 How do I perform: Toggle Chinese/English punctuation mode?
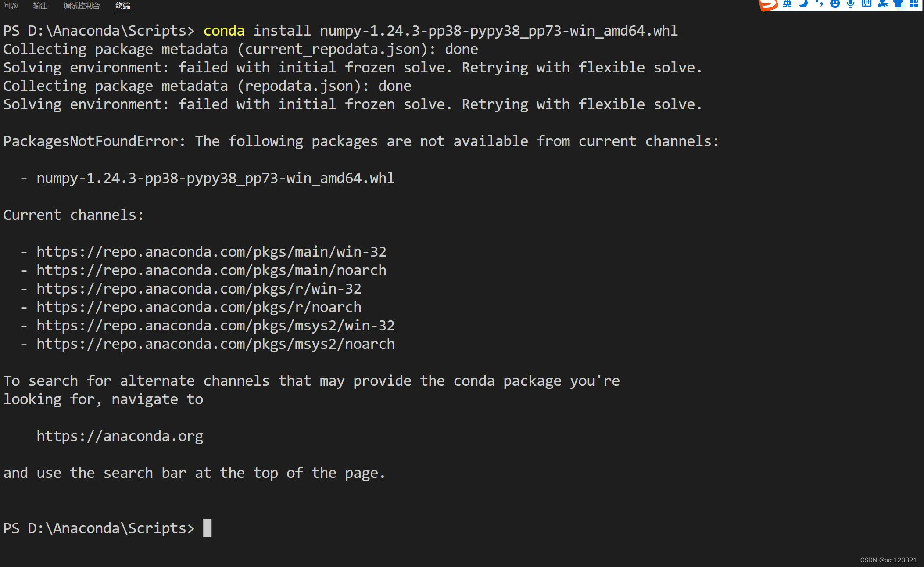[x=819, y=4]
